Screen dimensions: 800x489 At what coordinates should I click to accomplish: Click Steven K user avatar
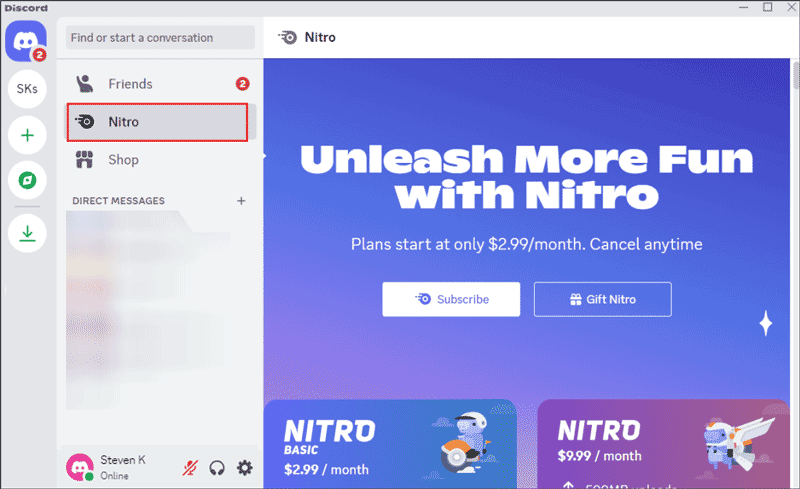80,467
